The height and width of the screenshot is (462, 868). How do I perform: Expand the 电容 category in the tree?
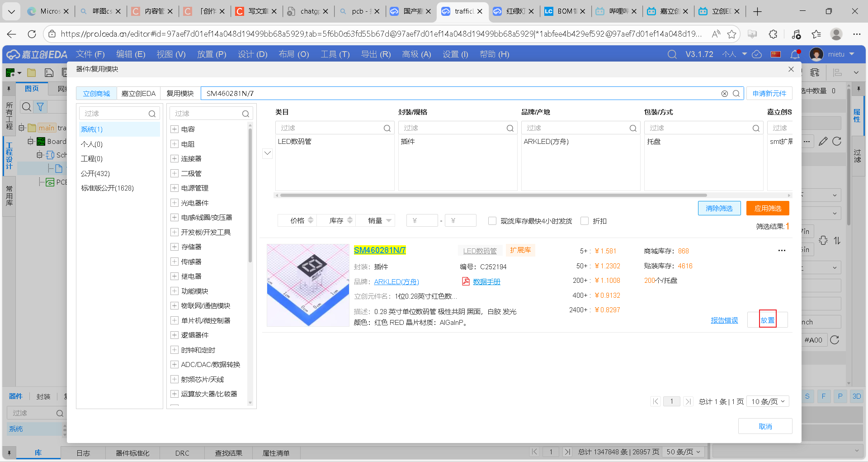[x=175, y=129]
